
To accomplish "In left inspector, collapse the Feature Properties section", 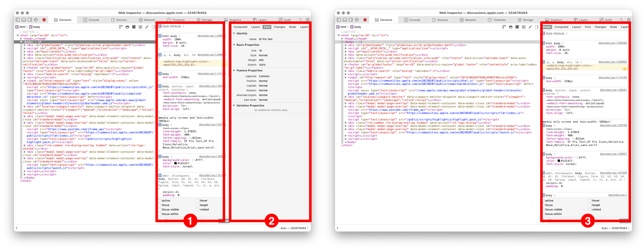I will pos(234,70).
